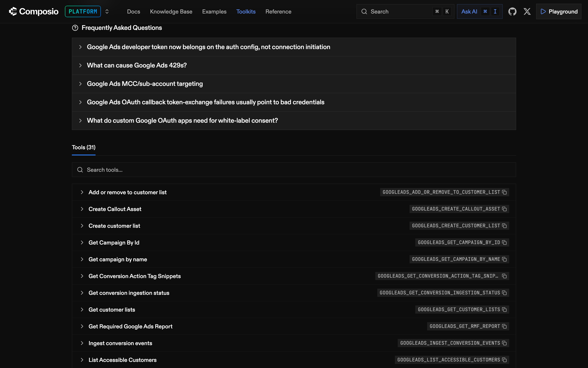
Task: Copy GOOGLEADS_GET_CAMPAIGN_BY_ID slug
Action: click(x=504, y=243)
